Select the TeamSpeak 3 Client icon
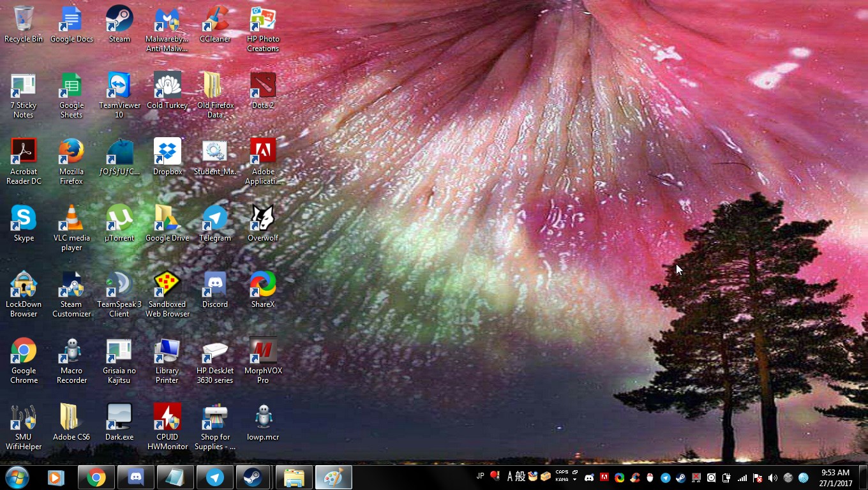Screen dimensions: 868x490 119,295
